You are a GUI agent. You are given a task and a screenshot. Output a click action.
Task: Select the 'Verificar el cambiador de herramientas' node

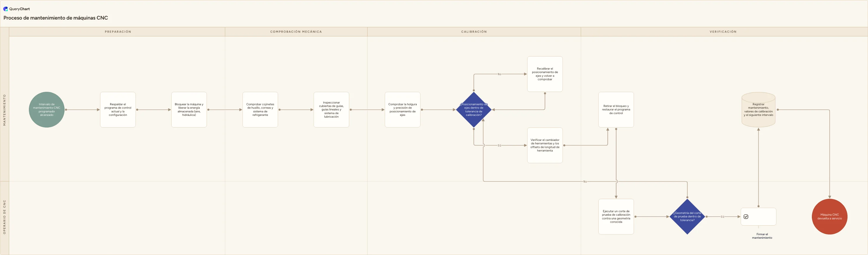tap(545, 145)
